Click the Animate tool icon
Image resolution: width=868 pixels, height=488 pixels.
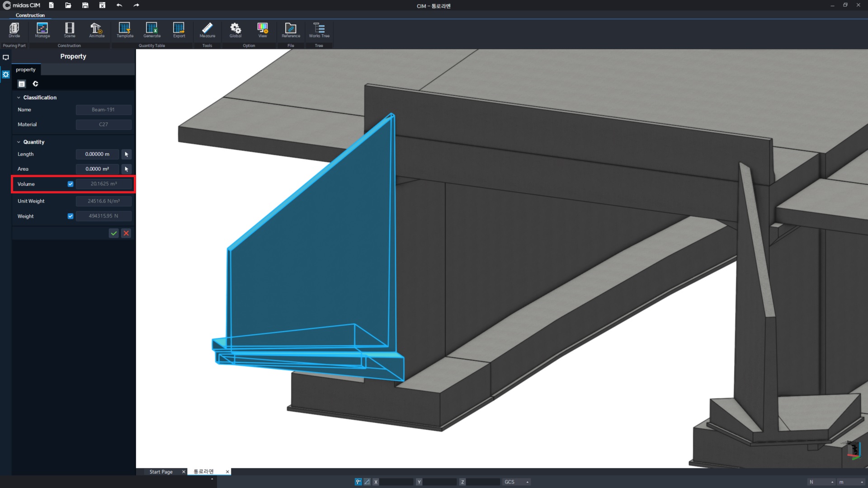click(x=97, y=30)
